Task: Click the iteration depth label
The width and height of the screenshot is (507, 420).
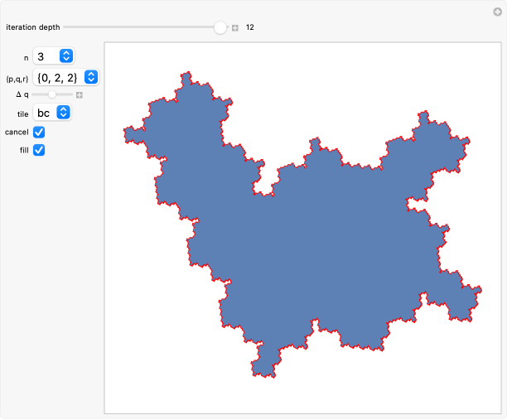Action: click(31, 27)
